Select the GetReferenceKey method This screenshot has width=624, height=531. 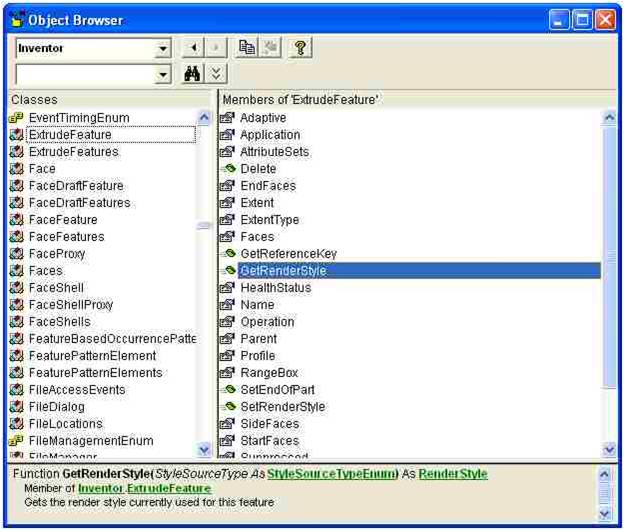[x=288, y=254]
